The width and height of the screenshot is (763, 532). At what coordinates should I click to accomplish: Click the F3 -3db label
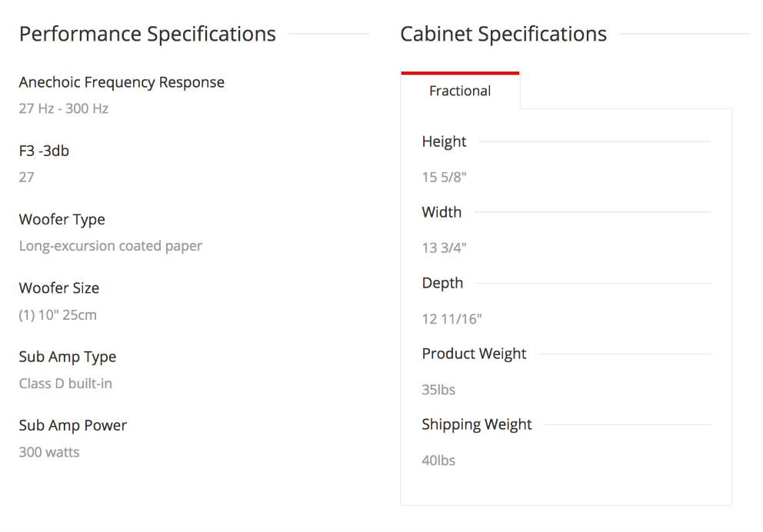(x=44, y=151)
